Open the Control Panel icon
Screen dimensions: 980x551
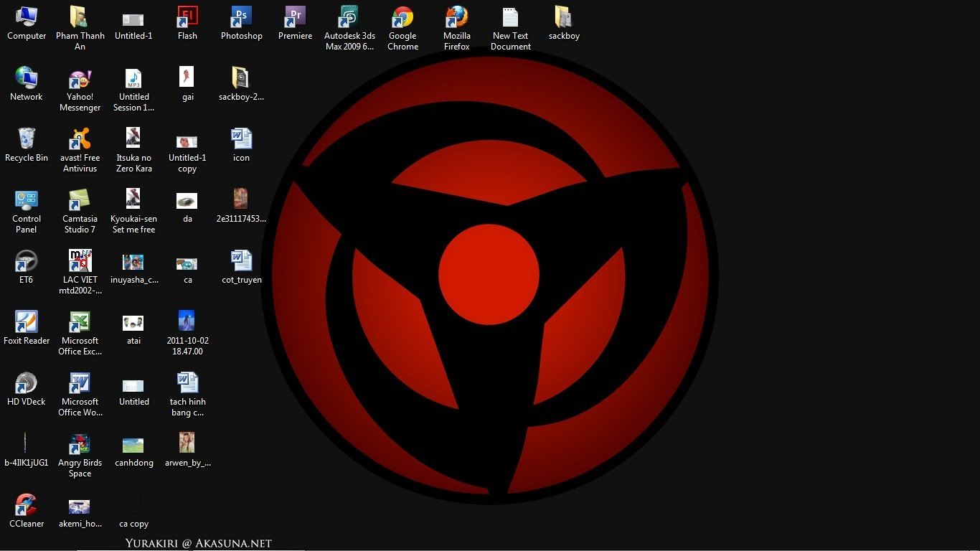tap(27, 211)
